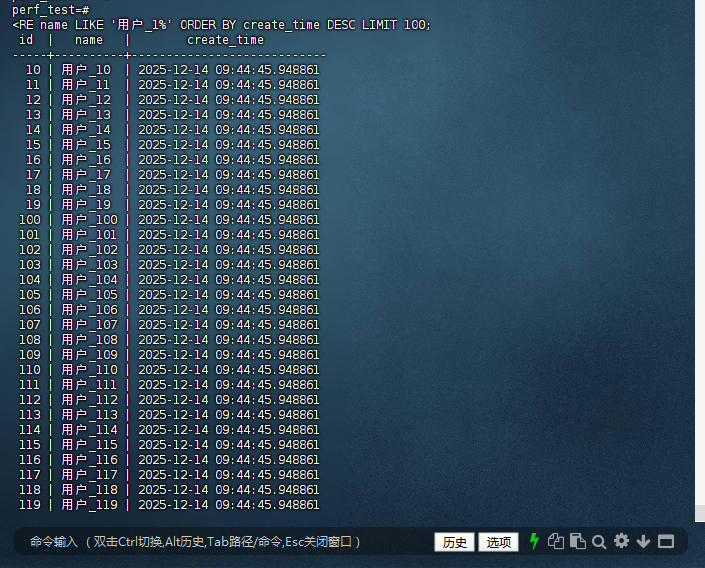Click the terminal vertical scrollbar thumb
Image resolution: width=705 pixels, height=568 pixels.
coord(700,513)
